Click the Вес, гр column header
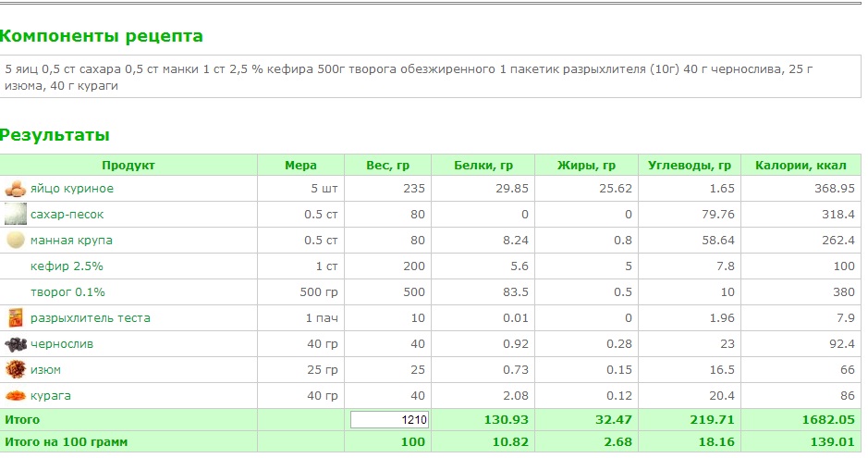This screenshot has height=458, width=868. point(387,165)
